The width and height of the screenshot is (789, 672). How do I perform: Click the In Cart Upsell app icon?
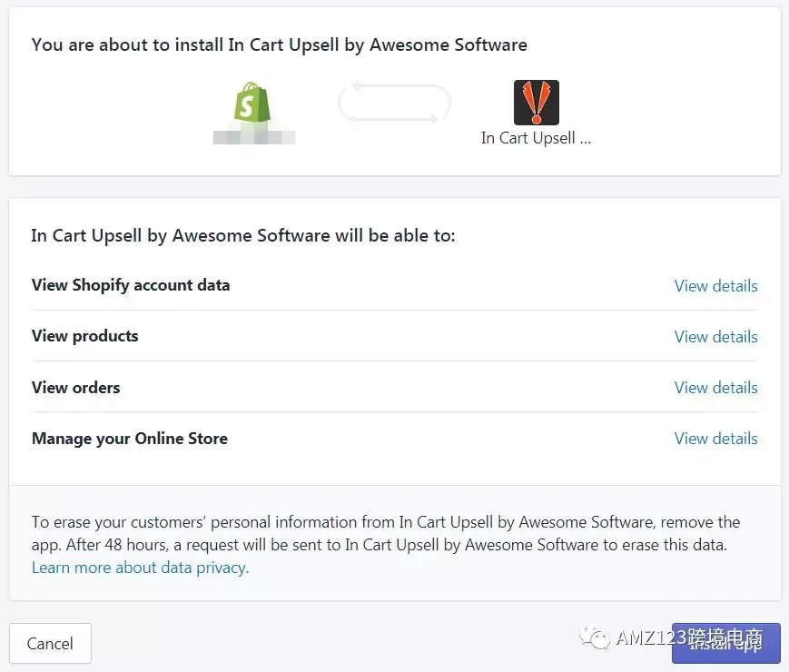(537, 103)
